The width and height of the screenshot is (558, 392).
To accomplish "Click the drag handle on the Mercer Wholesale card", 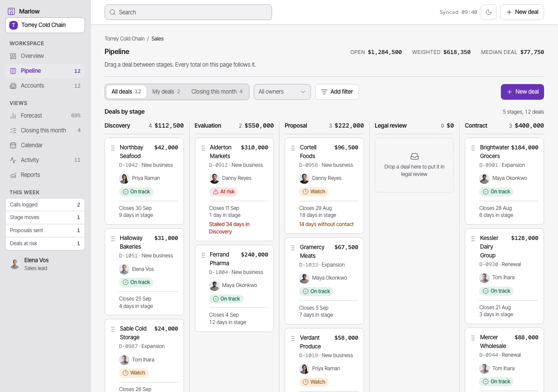I will click(x=473, y=338).
